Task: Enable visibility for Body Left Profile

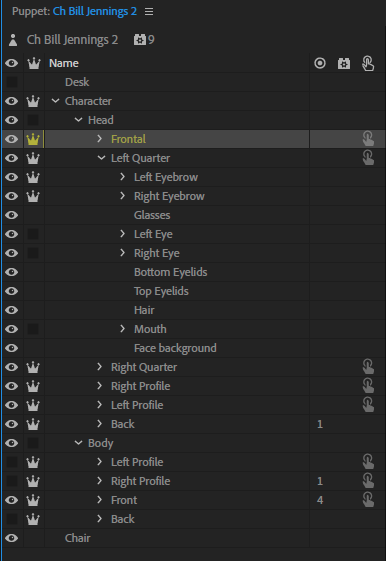Action: (x=12, y=462)
